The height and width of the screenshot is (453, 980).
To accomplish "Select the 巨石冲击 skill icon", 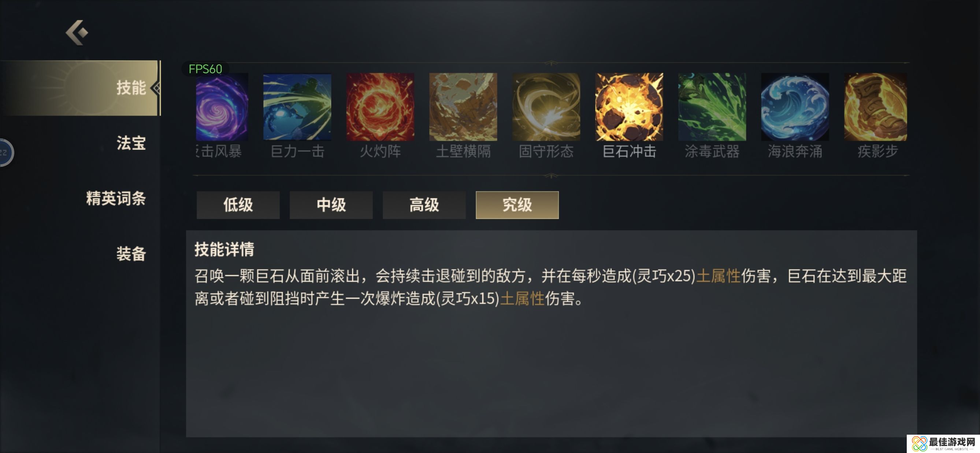I will pyautogui.click(x=629, y=107).
